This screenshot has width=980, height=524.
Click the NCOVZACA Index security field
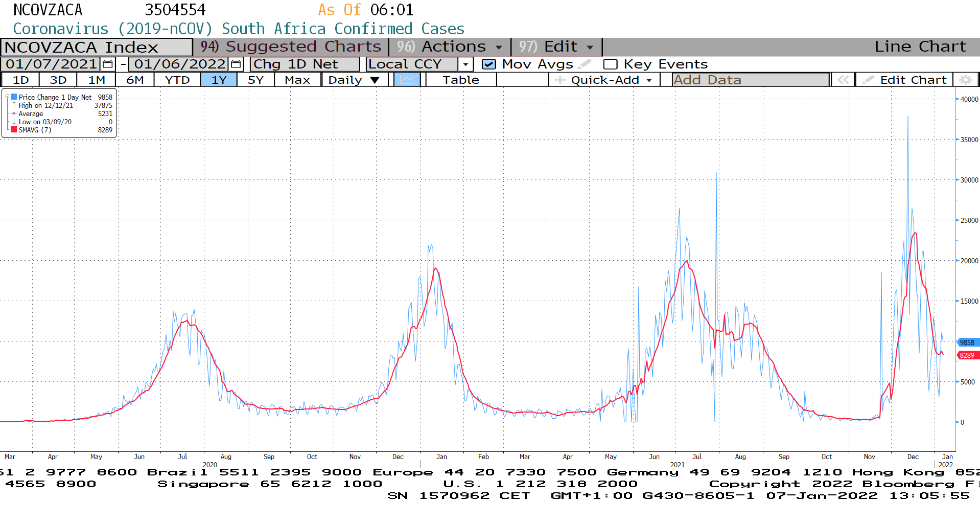97,47
